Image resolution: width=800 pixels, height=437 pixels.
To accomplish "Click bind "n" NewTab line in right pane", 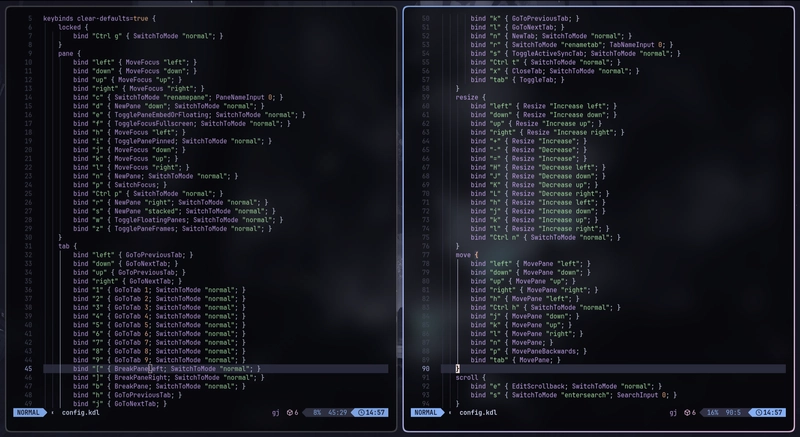I will 551,36.
